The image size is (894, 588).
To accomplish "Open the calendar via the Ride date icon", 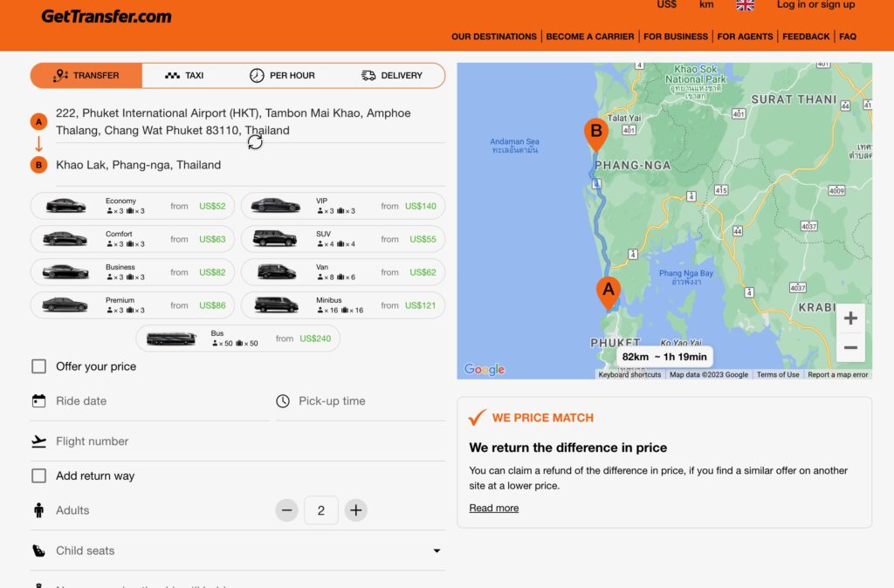I will pyautogui.click(x=38, y=400).
